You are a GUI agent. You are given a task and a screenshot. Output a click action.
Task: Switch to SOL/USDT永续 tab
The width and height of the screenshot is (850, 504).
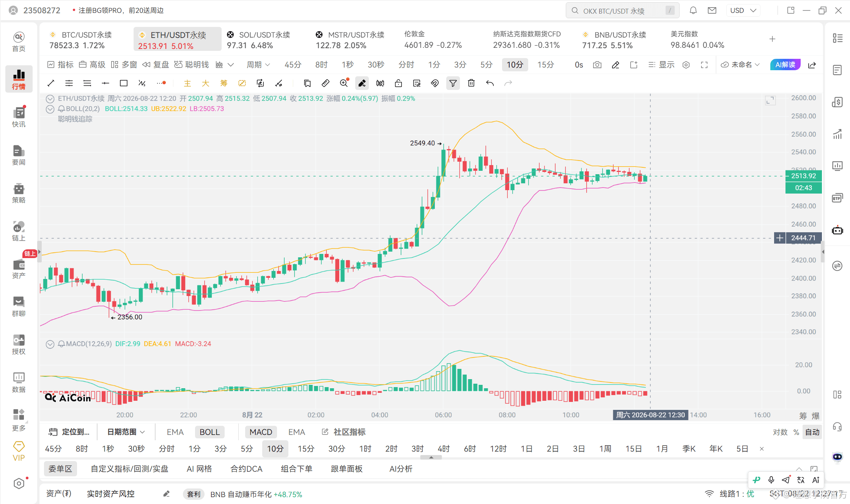(266, 40)
